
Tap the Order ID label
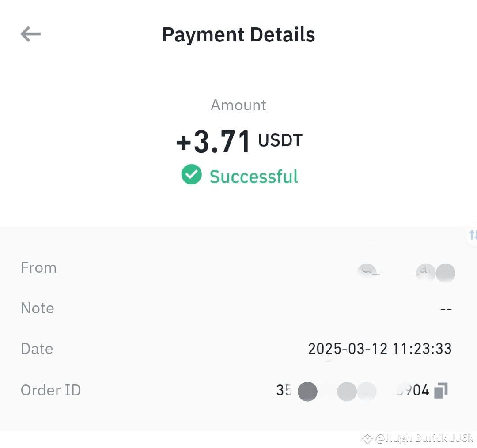(51, 390)
